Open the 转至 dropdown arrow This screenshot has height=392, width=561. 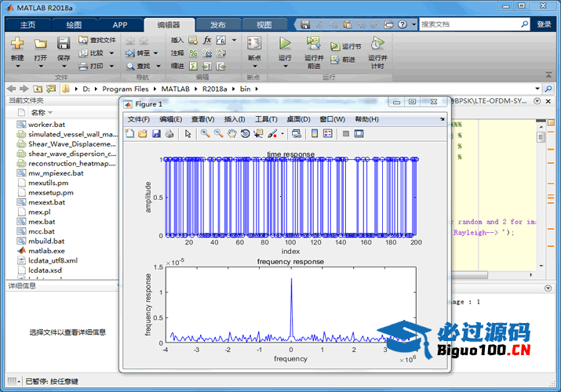[x=155, y=53]
